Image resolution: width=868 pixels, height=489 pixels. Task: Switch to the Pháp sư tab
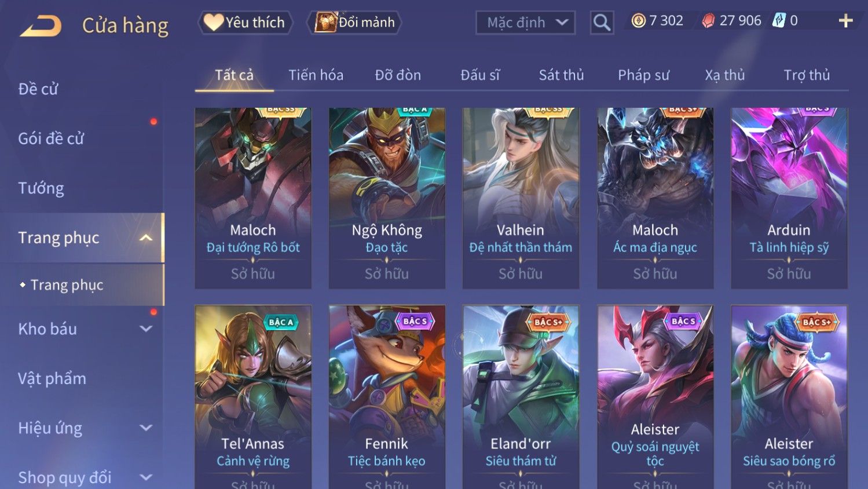(x=643, y=75)
